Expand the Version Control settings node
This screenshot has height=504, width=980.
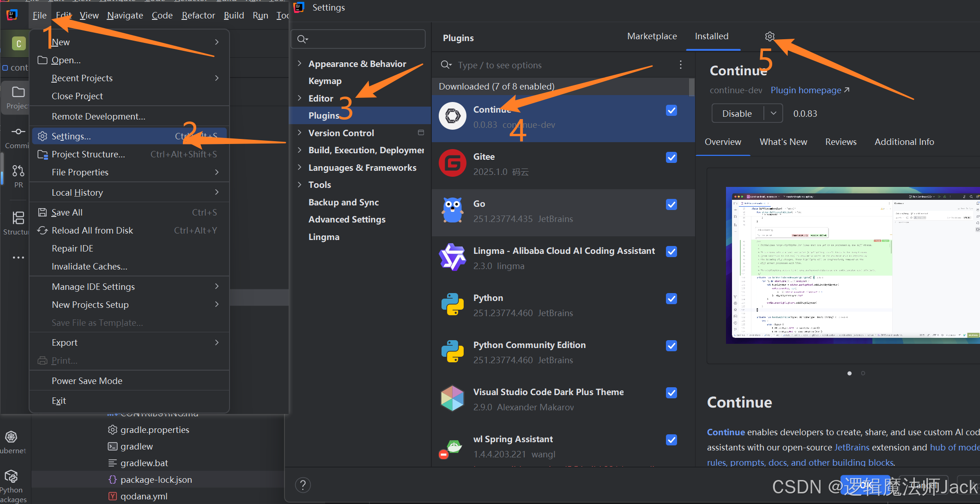pos(300,133)
